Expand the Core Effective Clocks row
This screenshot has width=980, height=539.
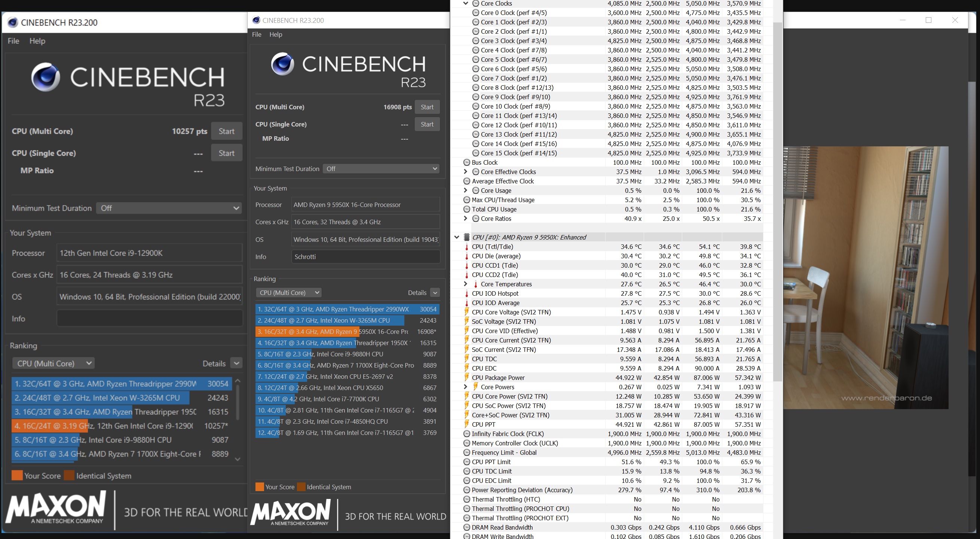pos(465,172)
